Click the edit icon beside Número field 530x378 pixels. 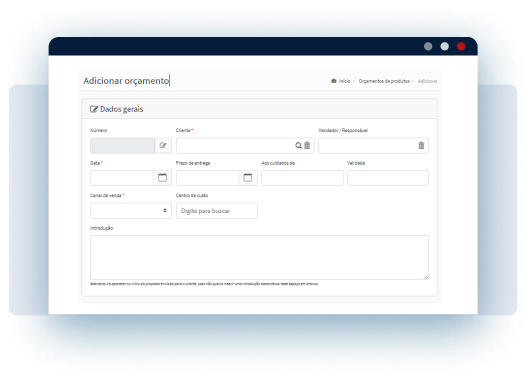coord(163,145)
